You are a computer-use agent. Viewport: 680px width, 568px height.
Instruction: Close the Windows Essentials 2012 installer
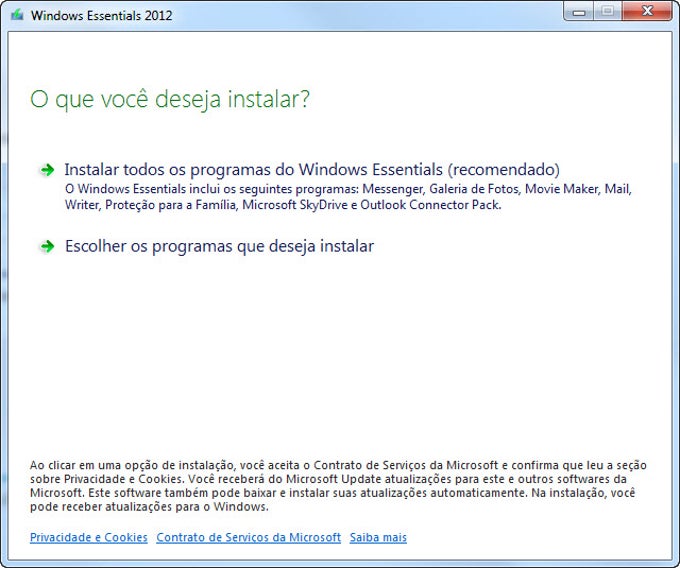[647, 11]
